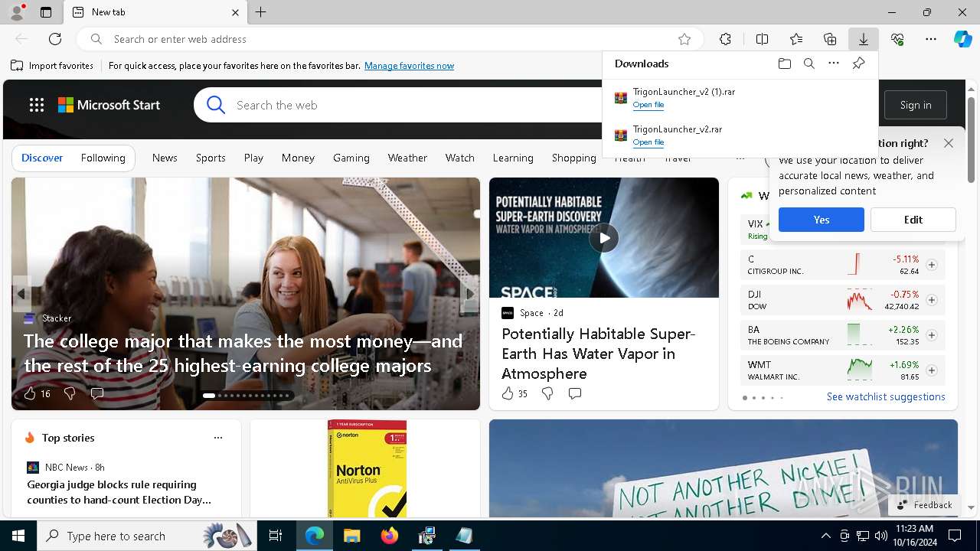Show next headline in carousel
The height and width of the screenshot is (551, 980).
tap(470, 294)
